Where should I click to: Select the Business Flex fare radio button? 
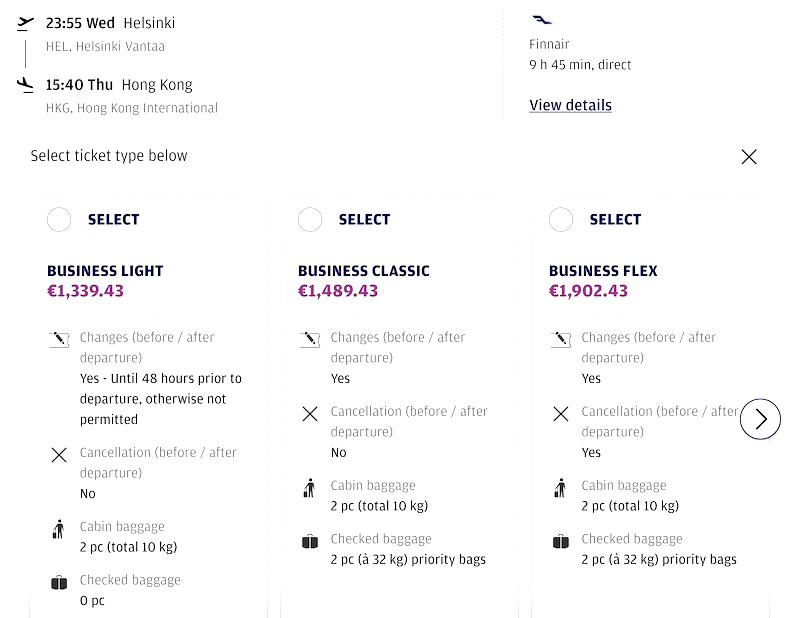pyautogui.click(x=558, y=219)
